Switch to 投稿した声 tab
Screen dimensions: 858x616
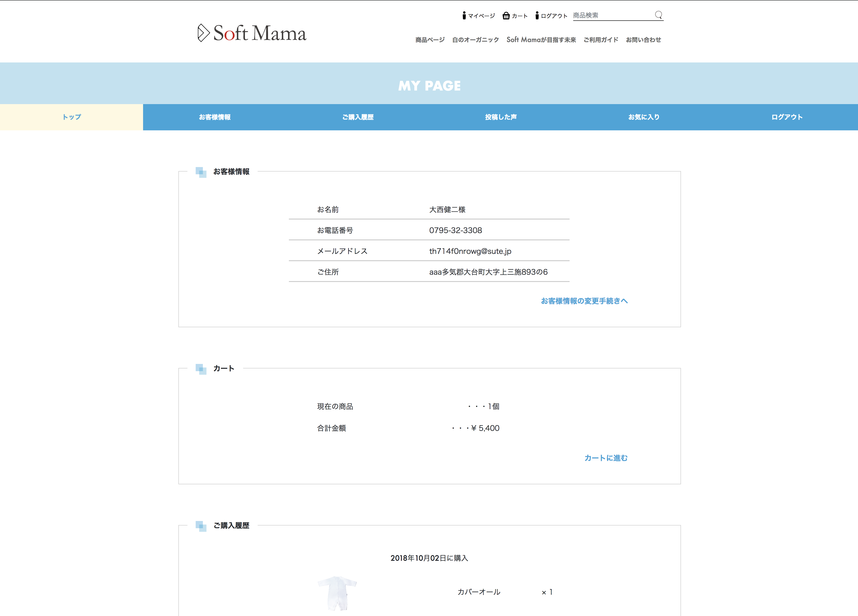coord(501,117)
